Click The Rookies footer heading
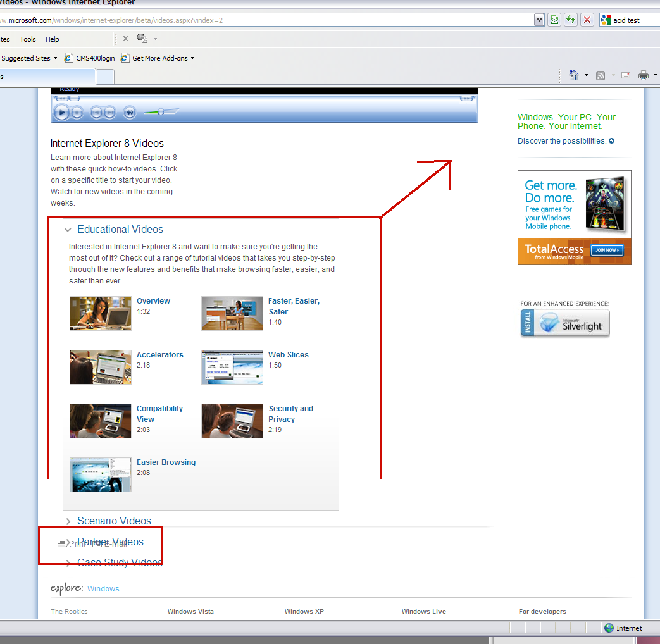 69,612
